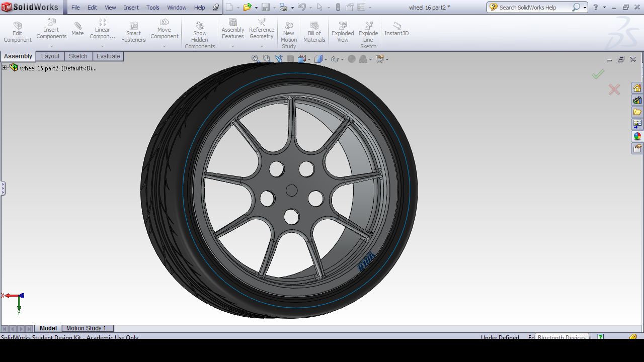Click the Zoom to Fit magnifier icon

[255, 59]
